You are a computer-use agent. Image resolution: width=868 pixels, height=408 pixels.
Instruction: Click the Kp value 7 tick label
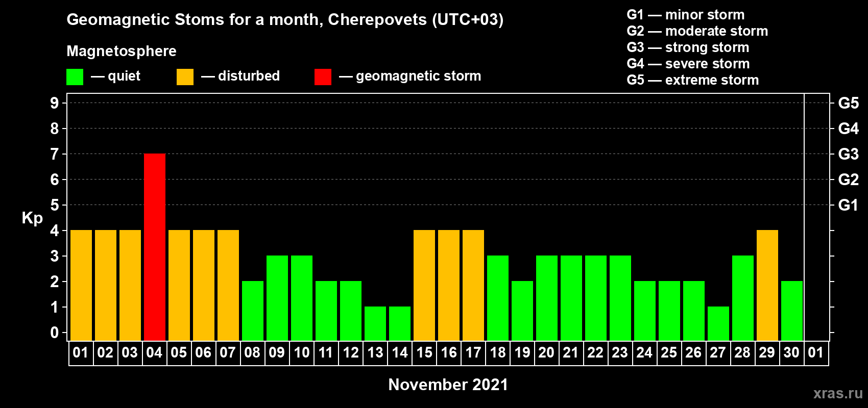[55, 154]
